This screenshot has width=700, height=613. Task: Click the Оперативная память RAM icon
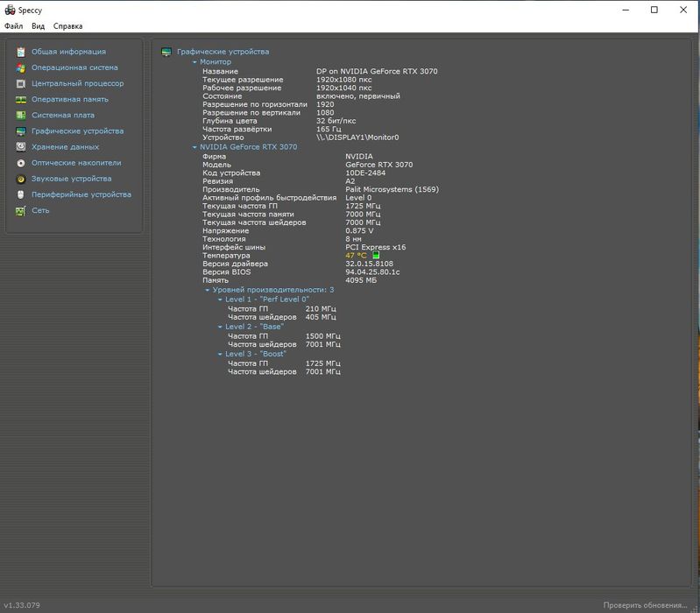tap(21, 100)
